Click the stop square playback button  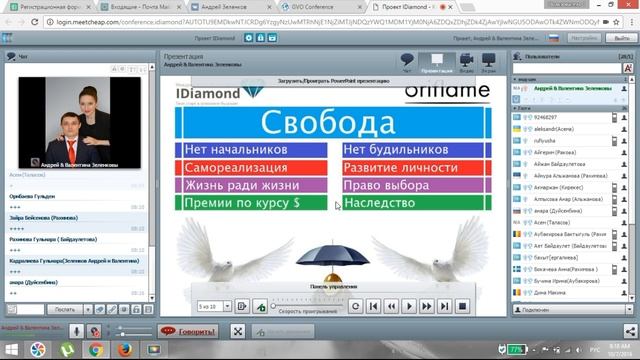pyautogui.click(x=462, y=306)
